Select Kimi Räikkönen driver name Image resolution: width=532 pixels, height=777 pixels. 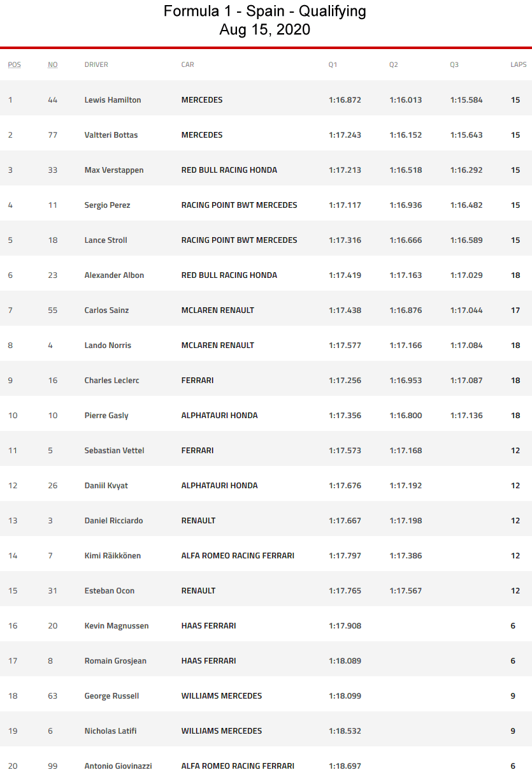[113, 556]
